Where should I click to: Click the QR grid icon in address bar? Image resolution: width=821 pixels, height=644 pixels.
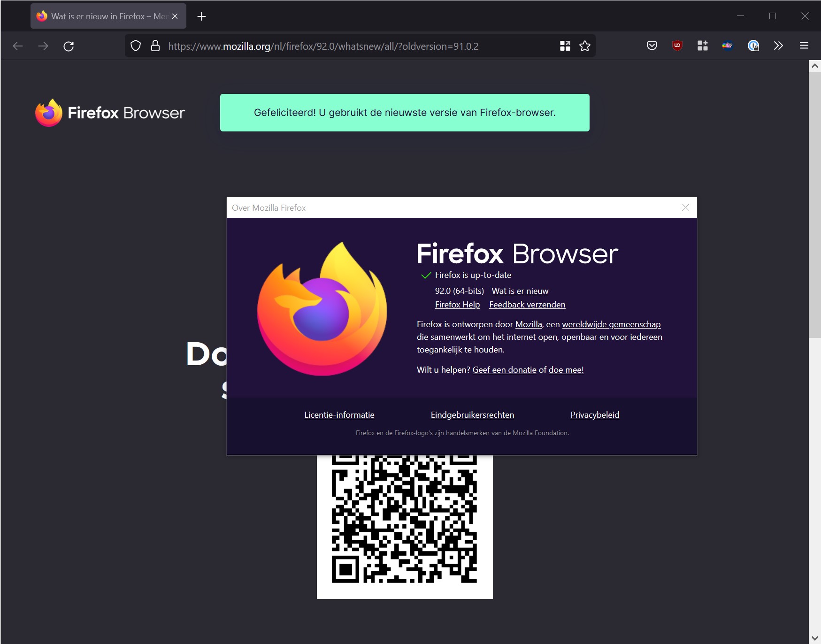point(565,46)
